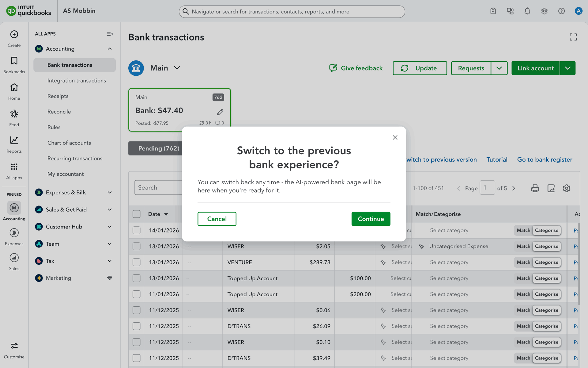Open the settings gear in the header

click(544, 11)
